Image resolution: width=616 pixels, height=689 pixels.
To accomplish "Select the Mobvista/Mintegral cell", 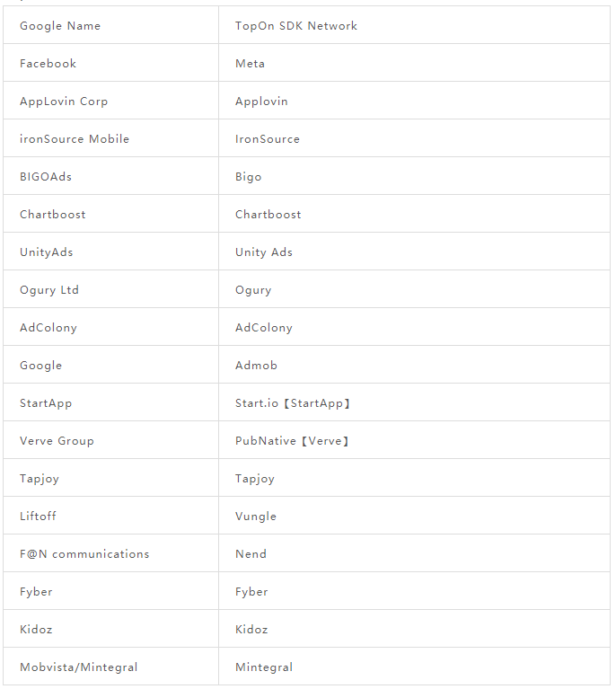I will coord(110,667).
